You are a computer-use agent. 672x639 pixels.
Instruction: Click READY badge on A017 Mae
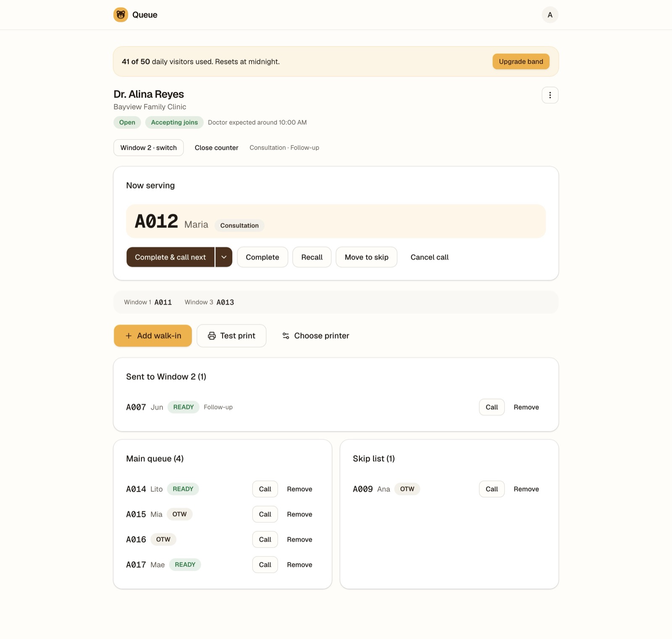pyautogui.click(x=185, y=565)
